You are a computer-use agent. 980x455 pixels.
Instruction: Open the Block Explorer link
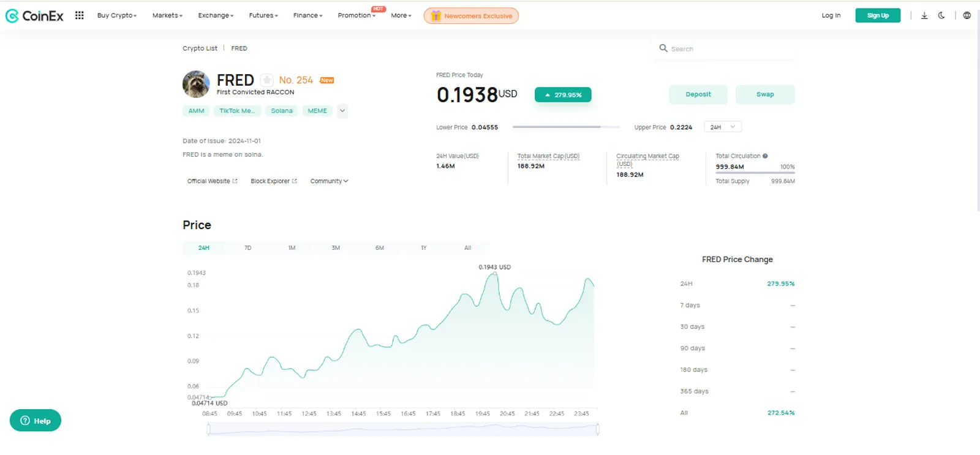pyautogui.click(x=274, y=181)
